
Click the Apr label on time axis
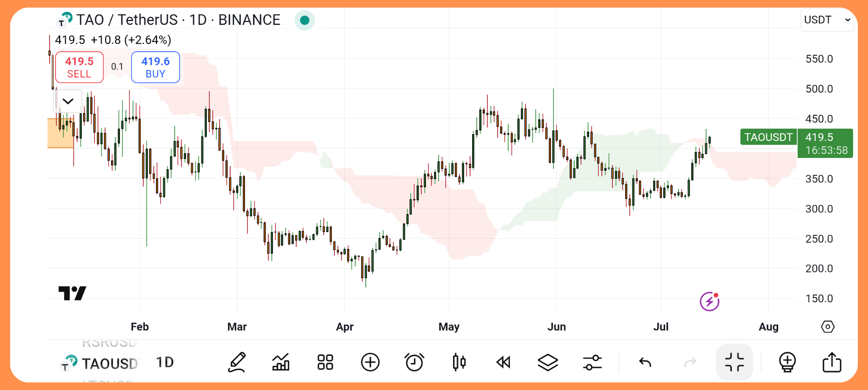click(x=345, y=327)
